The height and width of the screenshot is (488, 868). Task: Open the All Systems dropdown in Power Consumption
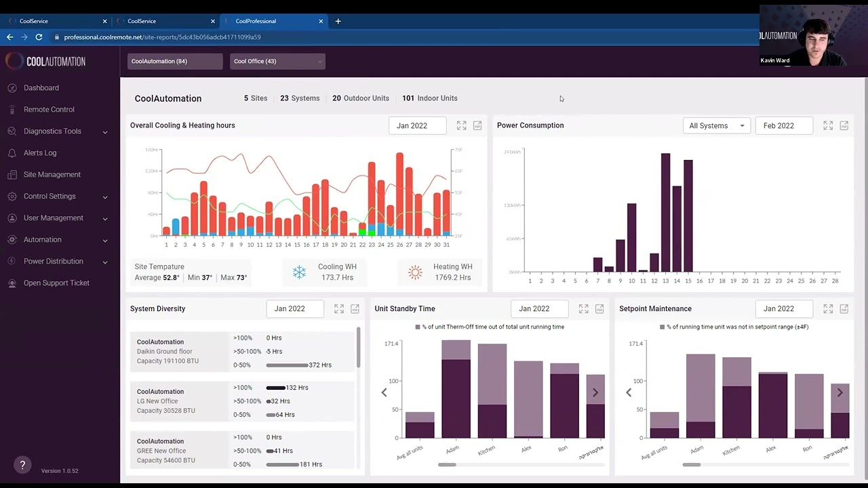tap(717, 125)
